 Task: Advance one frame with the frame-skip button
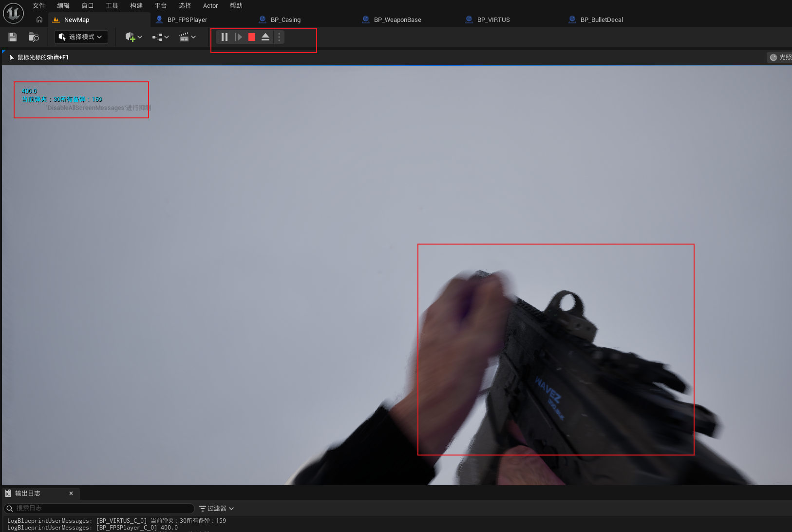tap(238, 37)
